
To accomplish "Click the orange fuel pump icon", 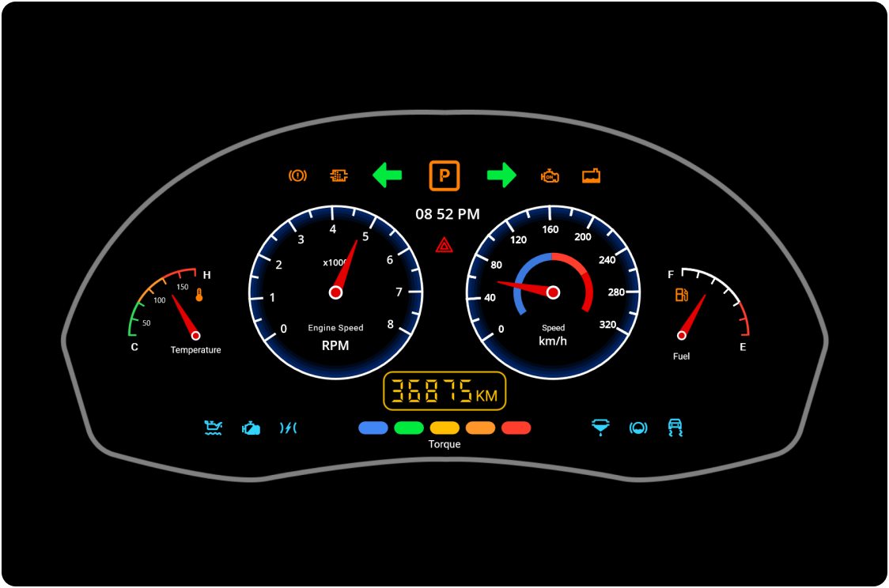I will pyautogui.click(x=682, y=295).
